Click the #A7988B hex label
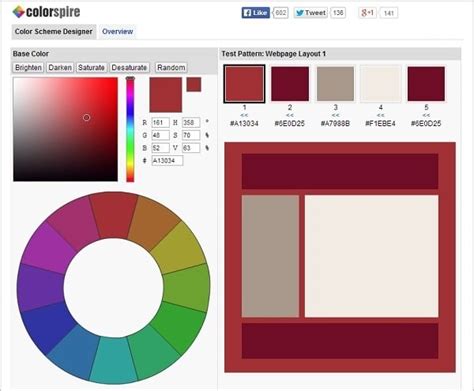 click(335, 124)
